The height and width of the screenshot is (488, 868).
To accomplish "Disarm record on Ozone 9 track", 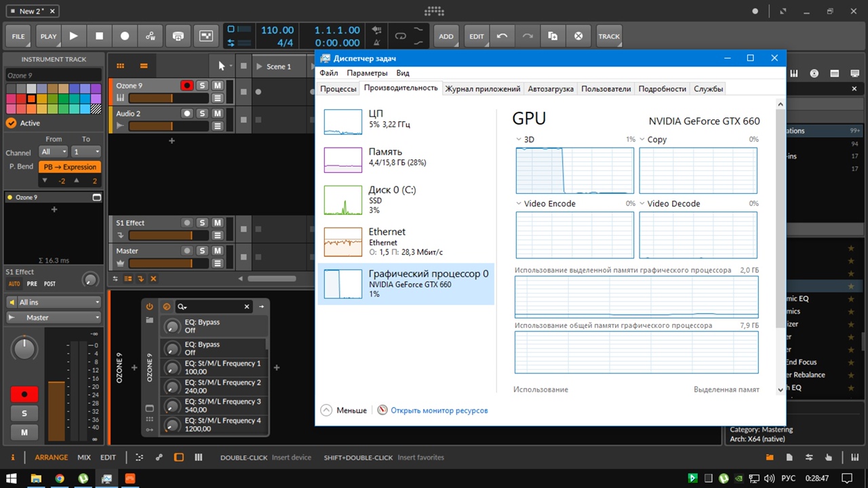I will [x=187, y=85].
